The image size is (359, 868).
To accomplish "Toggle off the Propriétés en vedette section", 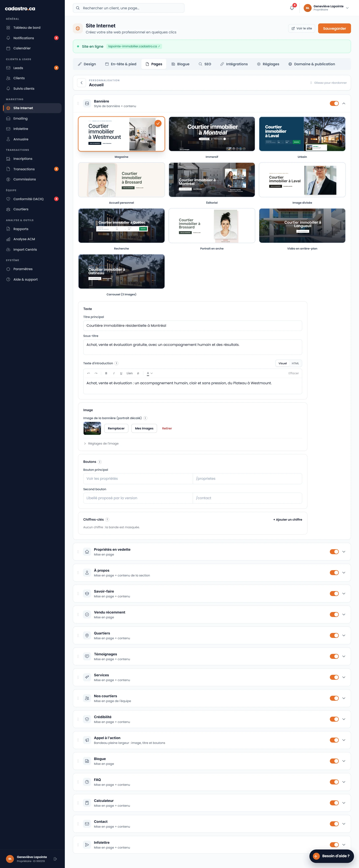I will pos(334,552).
